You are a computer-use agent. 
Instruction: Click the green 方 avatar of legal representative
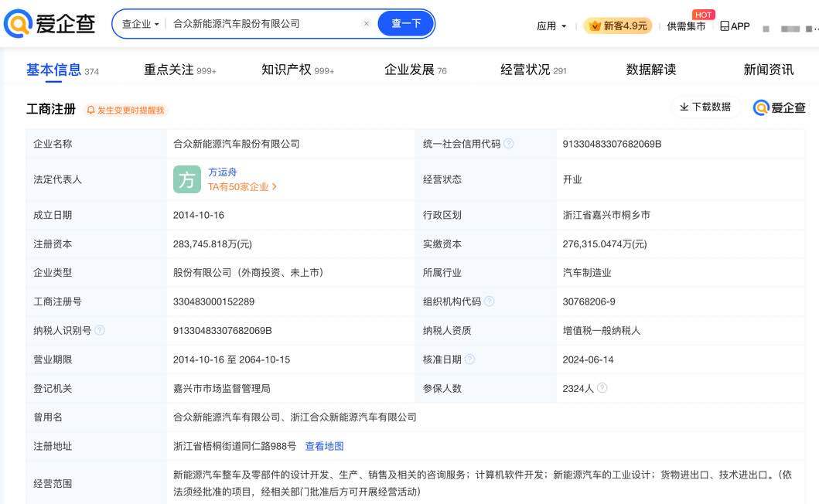(x=186, y=179)
